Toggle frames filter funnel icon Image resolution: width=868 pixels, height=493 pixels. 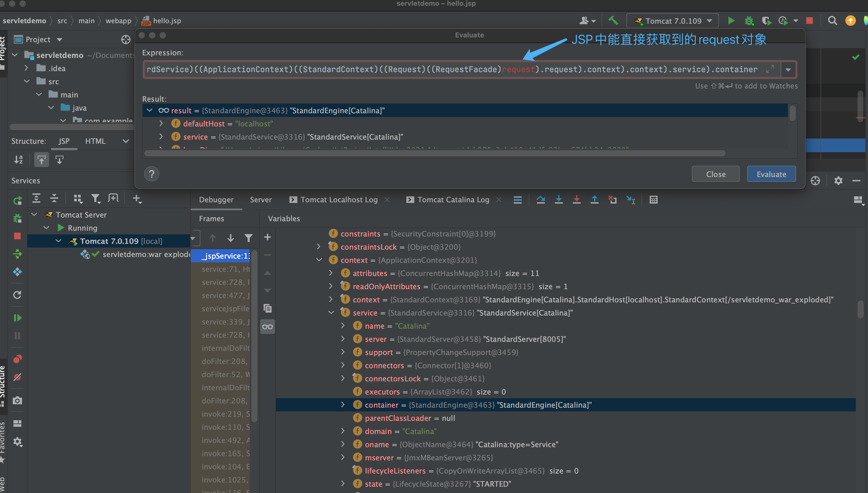tap(249, 238)
